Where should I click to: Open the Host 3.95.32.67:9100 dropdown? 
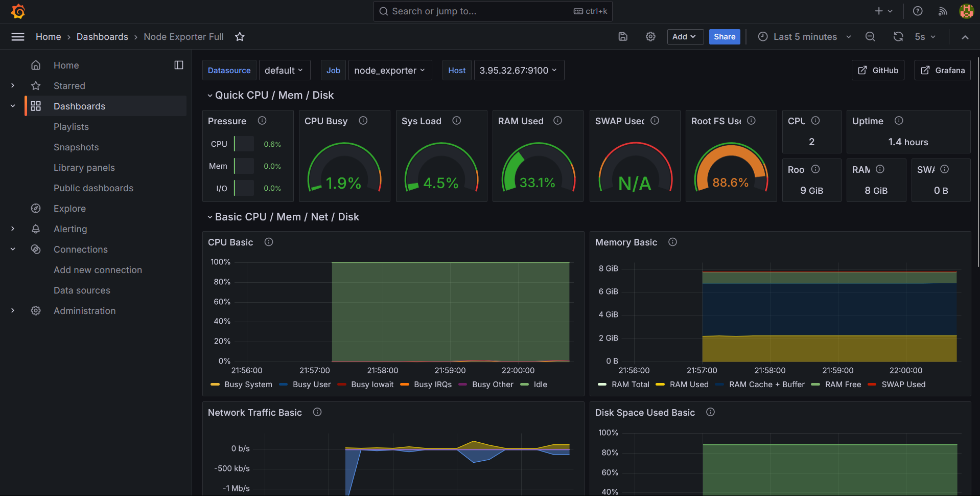click(x=519, y=70)
